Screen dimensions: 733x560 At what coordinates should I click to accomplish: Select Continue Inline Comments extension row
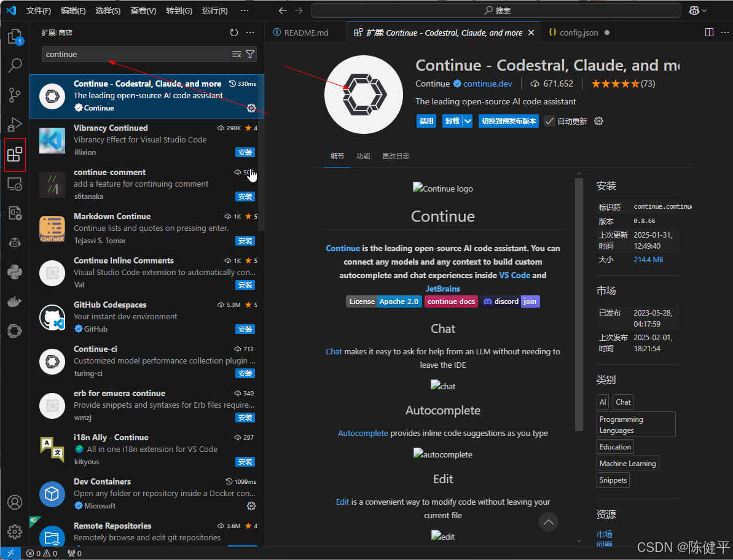147,273
